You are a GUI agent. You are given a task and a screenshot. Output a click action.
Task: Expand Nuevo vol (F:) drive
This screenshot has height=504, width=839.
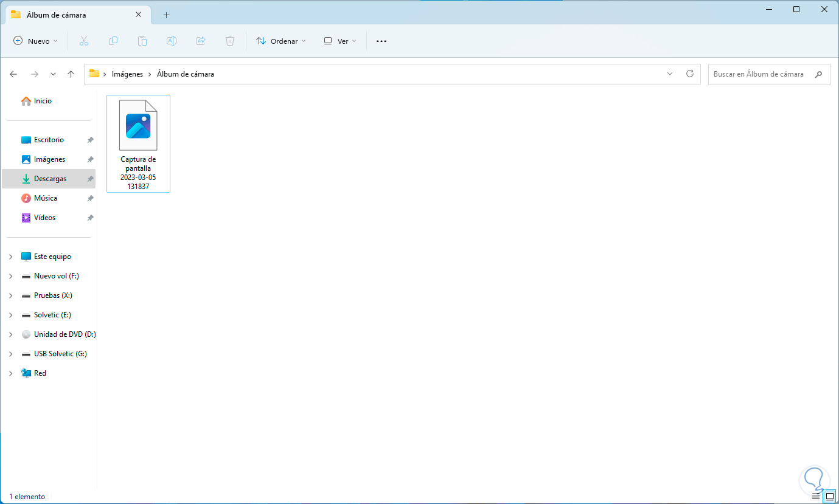(10, 276)
